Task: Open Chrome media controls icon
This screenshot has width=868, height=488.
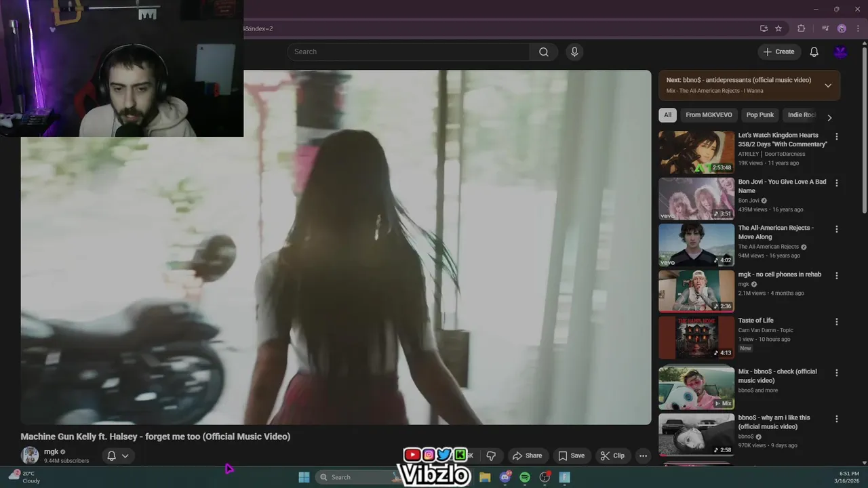Action: point(825,28)
